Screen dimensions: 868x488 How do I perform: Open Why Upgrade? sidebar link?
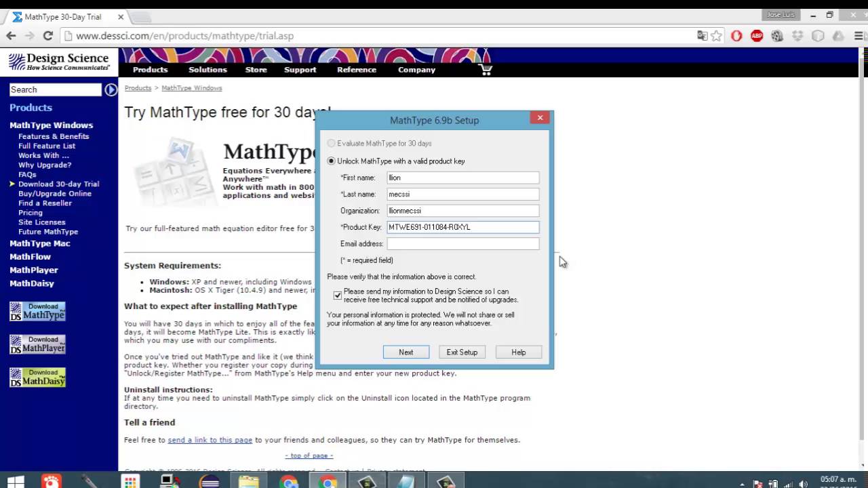pyautogui.click(x=45, y=165)
